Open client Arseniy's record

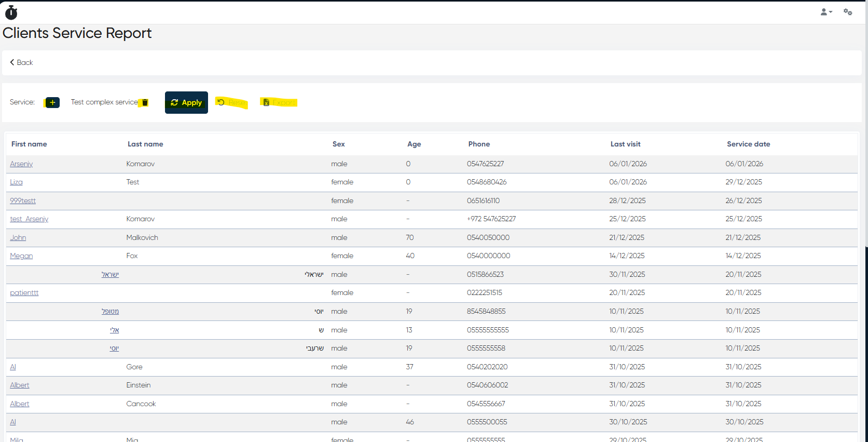pos(21,164)
